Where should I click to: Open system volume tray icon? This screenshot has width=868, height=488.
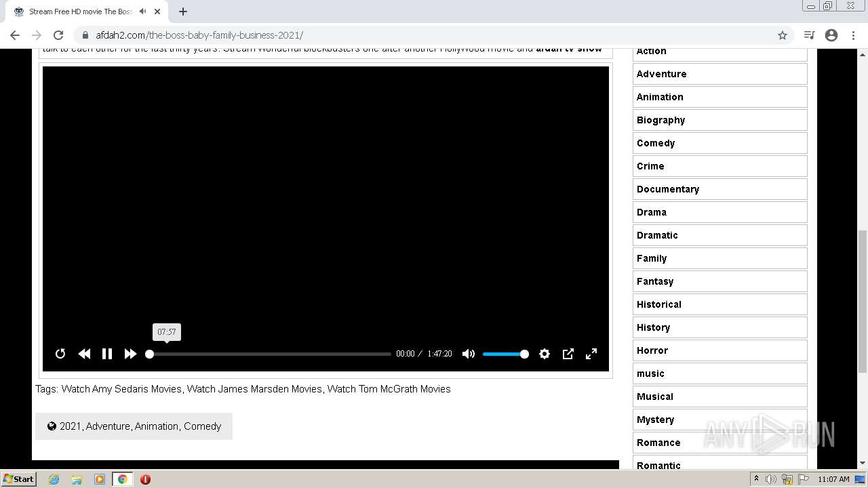(x=771, y=479)
